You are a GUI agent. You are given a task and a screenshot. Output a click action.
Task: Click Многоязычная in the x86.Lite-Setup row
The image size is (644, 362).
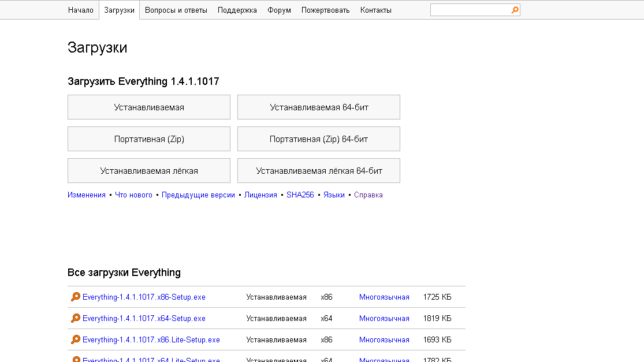(x=384, y=340)
